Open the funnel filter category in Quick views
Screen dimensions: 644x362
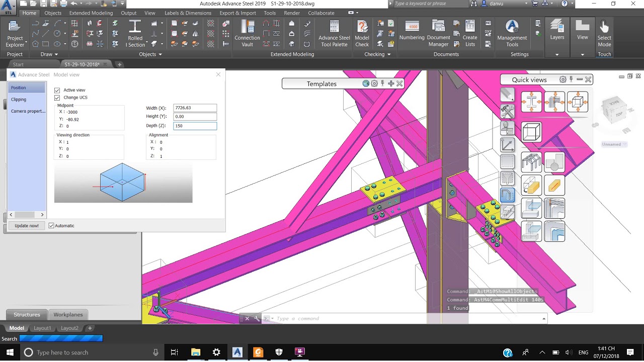click(507, 178)
